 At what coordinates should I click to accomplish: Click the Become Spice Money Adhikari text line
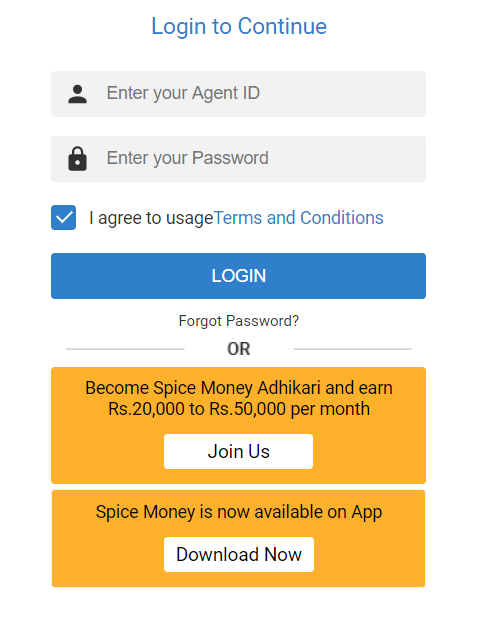(239, 388)
